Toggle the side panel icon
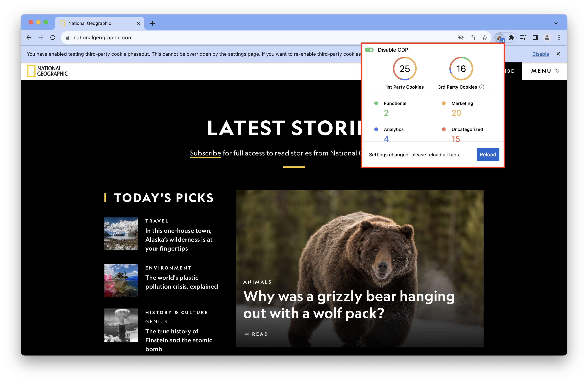 (535, 38)
